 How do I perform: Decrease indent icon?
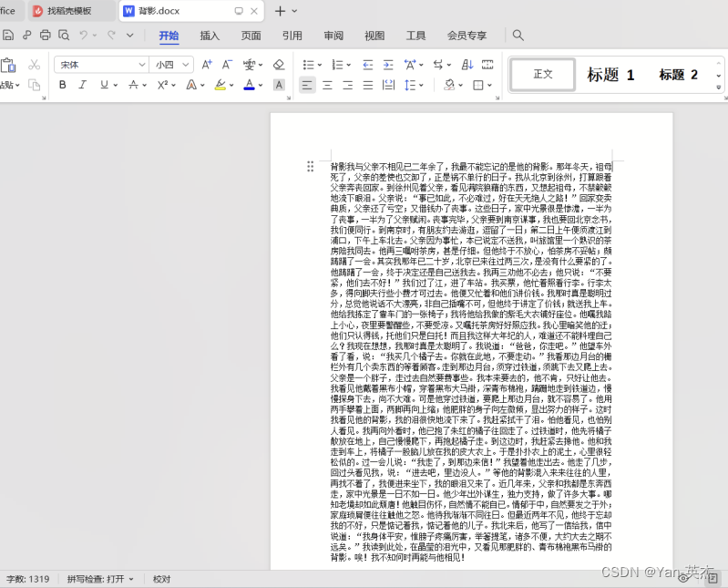tap(368, 65)
